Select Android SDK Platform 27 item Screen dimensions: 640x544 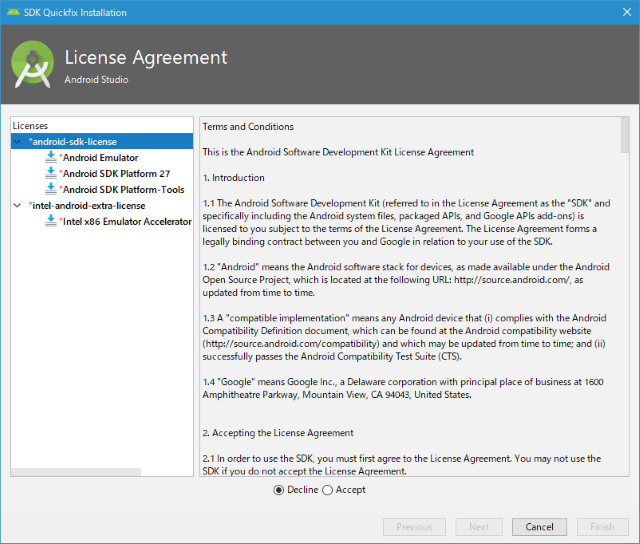point(114,173)
